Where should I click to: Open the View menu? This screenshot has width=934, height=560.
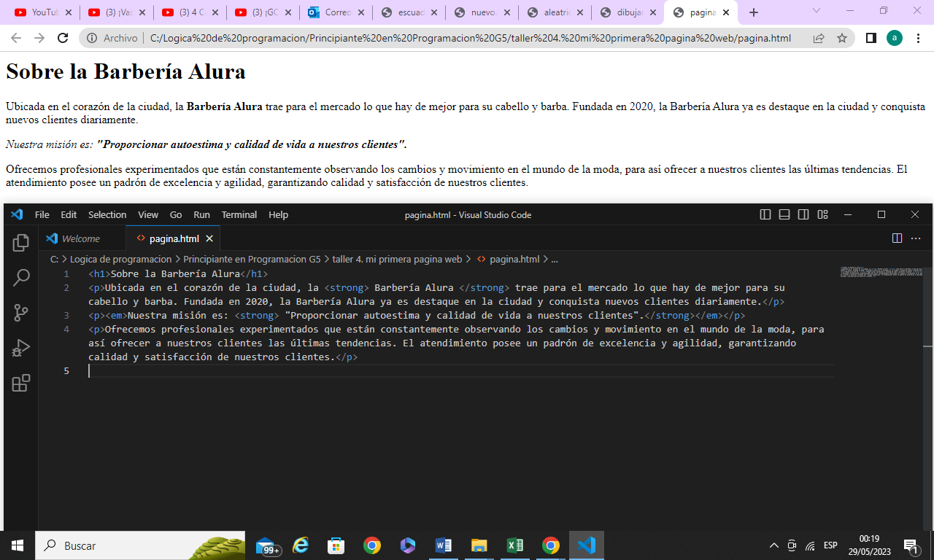click(x=148, y=214)
